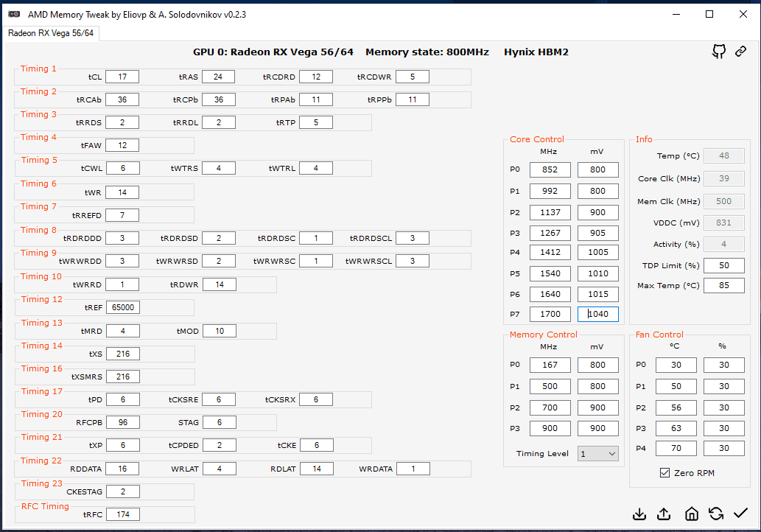The width and height of the screenshot is (761, 532).
Task: Open the GitHub page icon
Action: click(x=719, y=52)
